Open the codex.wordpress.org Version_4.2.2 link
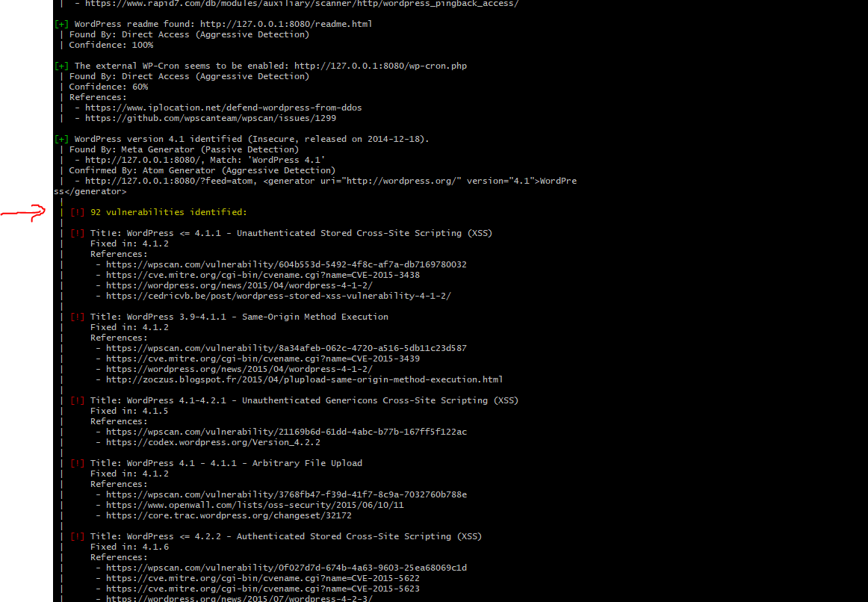The image size is (868, 602). (213, 443)
